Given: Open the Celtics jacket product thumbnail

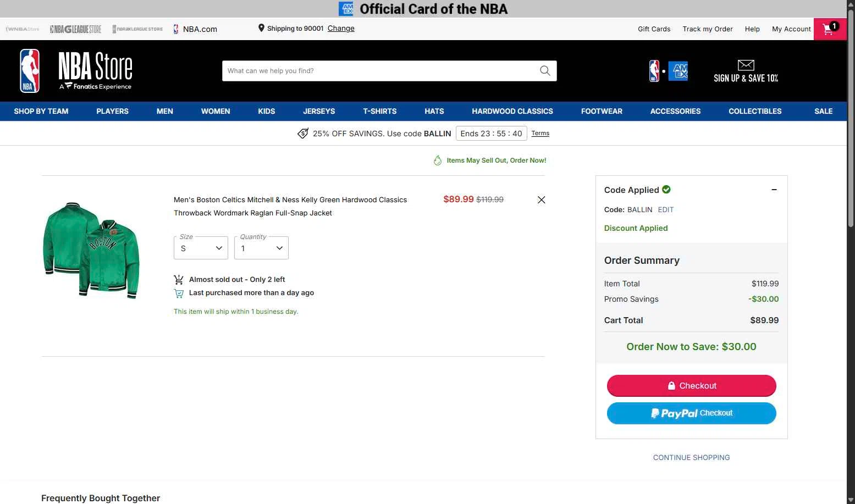Looking at the screenshot, I should 91,250.
